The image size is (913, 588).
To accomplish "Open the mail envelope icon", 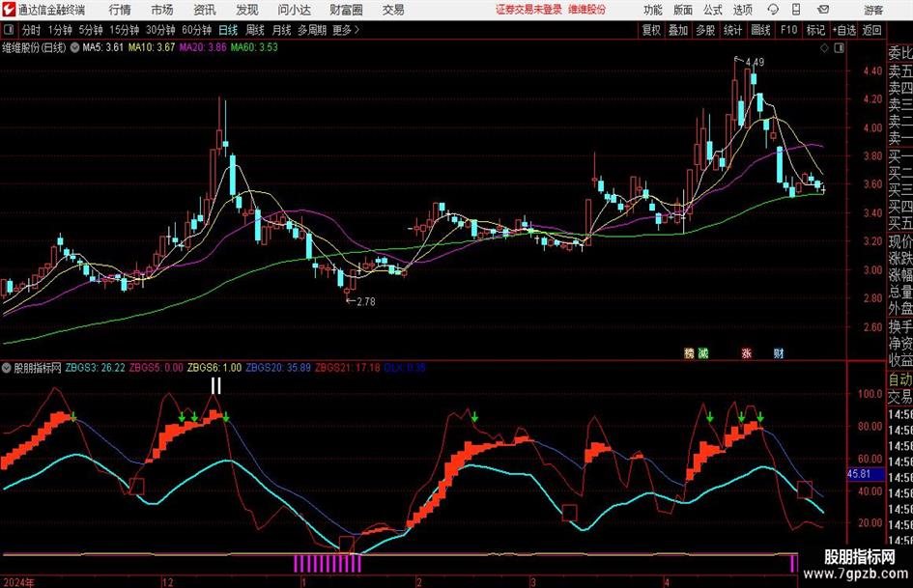I will pos(823,10).
